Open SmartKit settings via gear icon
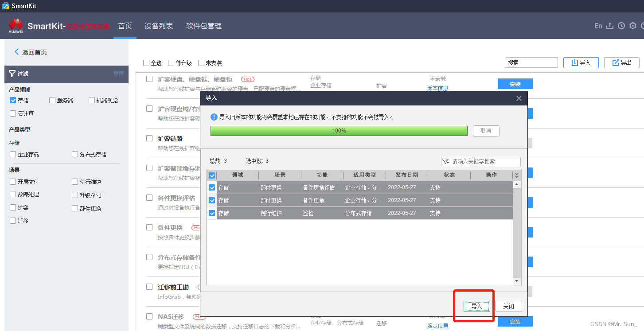This screenshot has width=644, height=331. 632,26
